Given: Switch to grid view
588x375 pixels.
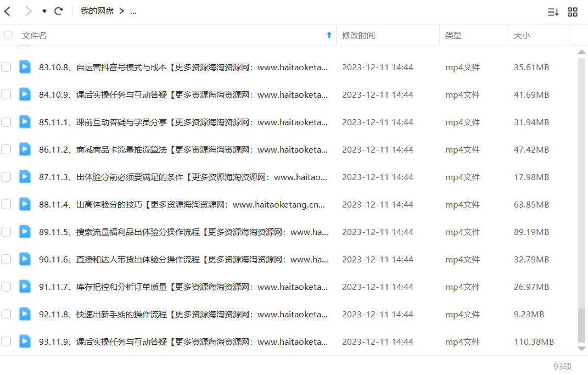Looking at the screenshot, I should pyautogui.click(x=572, y=12).
